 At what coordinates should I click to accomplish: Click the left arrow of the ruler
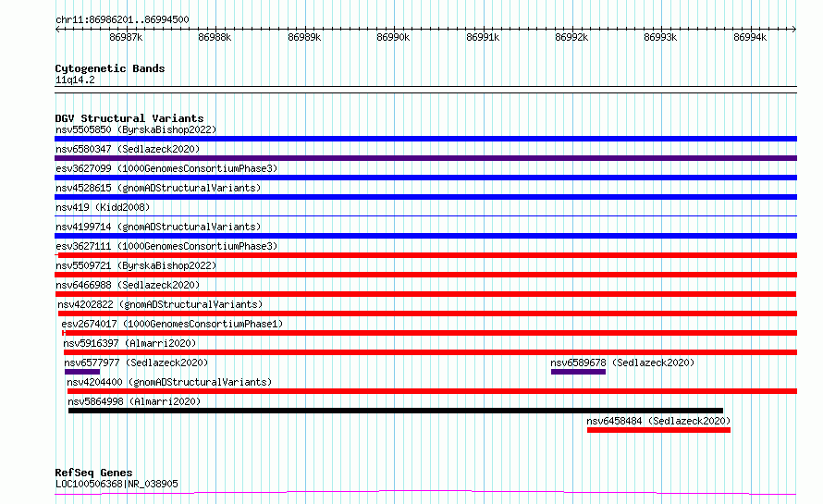click(x=57, y=30)
